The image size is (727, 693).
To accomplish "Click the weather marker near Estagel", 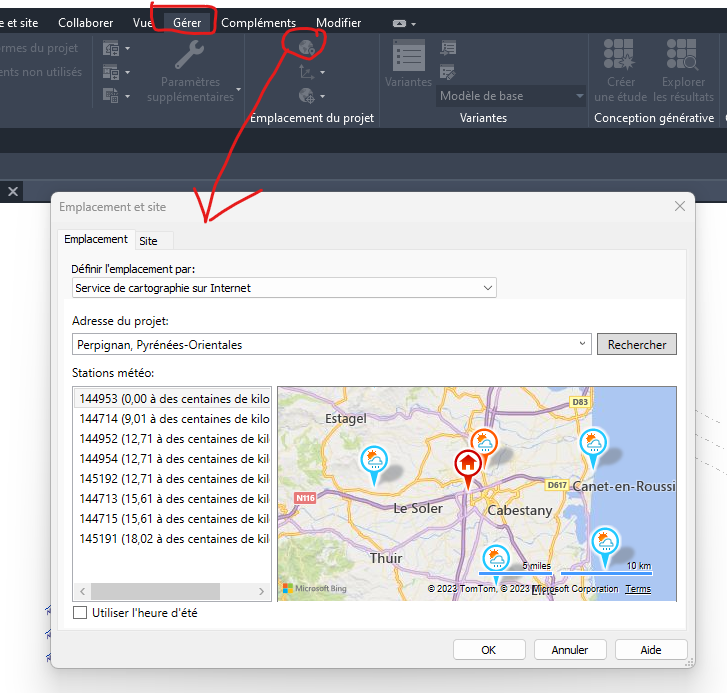I will point(374,461).
